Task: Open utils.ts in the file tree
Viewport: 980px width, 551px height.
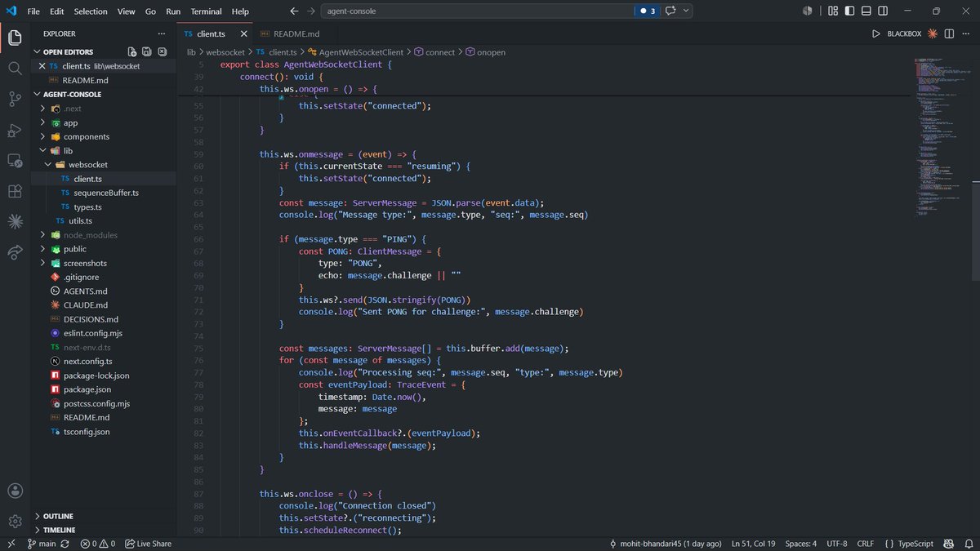Action: point(80,221)
